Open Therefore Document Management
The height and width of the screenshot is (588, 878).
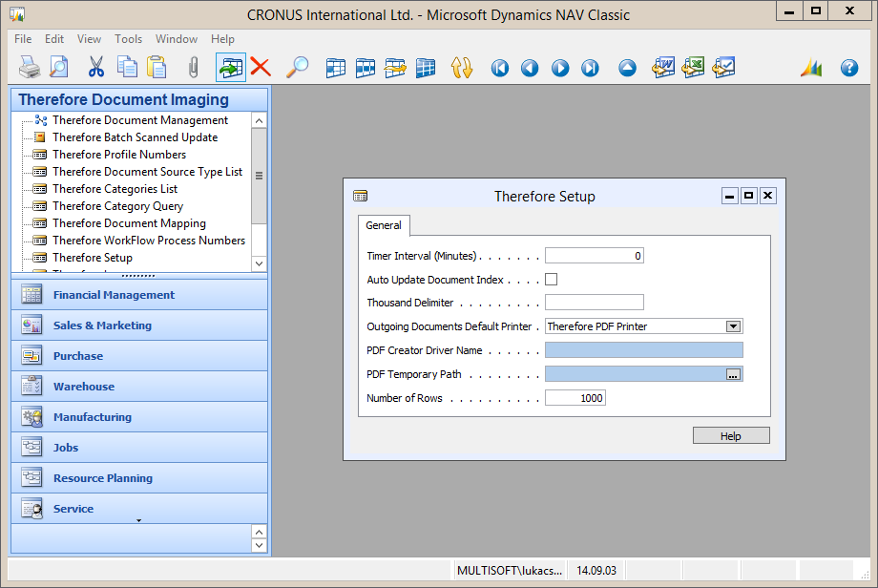[x=140, y=120]
